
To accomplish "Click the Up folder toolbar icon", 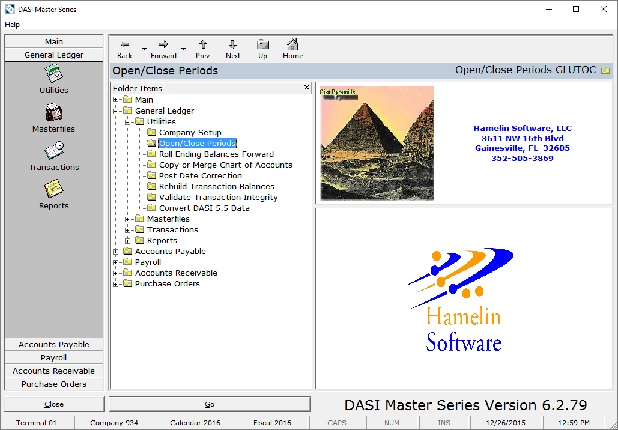I will pyautogui.click(x=262, y=49).
